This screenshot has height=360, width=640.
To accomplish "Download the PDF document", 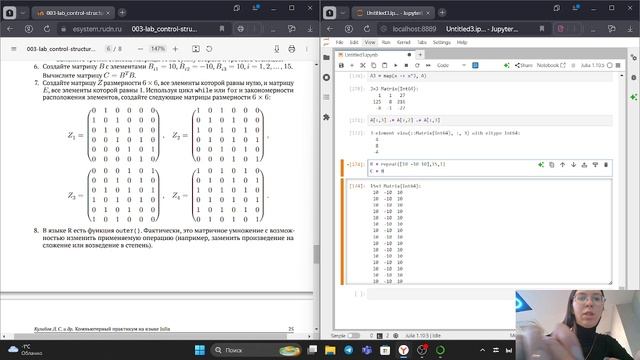I will pos(277,49).
